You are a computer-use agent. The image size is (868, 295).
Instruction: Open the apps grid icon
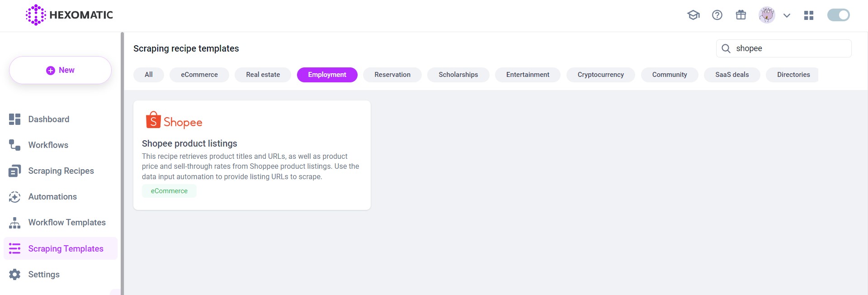(x=809, y=15)
